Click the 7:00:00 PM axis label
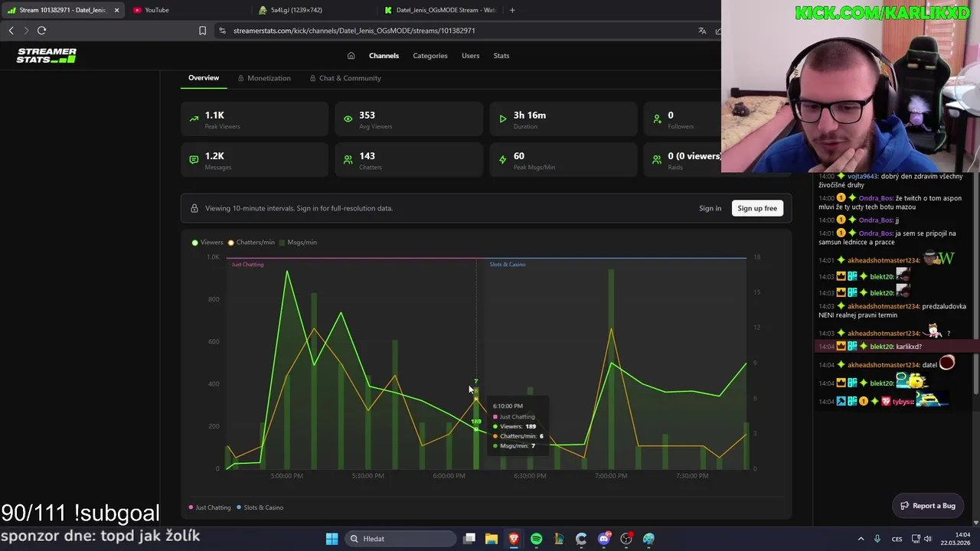Image resolution: width=980 pixels, height=551 pixels. (x=611, y=476)
